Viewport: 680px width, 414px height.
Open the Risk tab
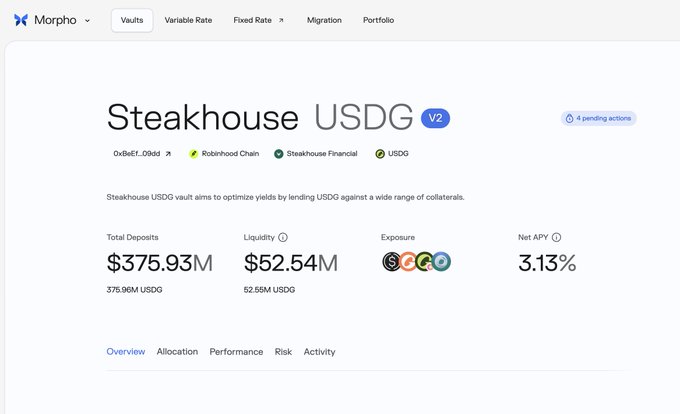283,352
